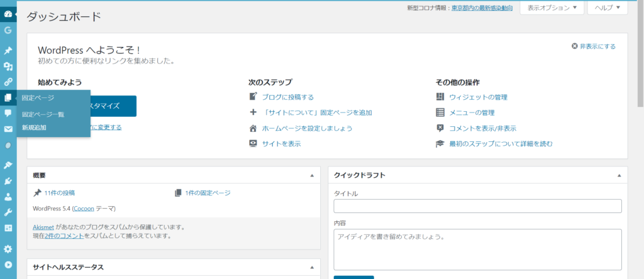644x279 pixels.
Task: Click the ブログに投稿する link
Action: tap(288, 97)
